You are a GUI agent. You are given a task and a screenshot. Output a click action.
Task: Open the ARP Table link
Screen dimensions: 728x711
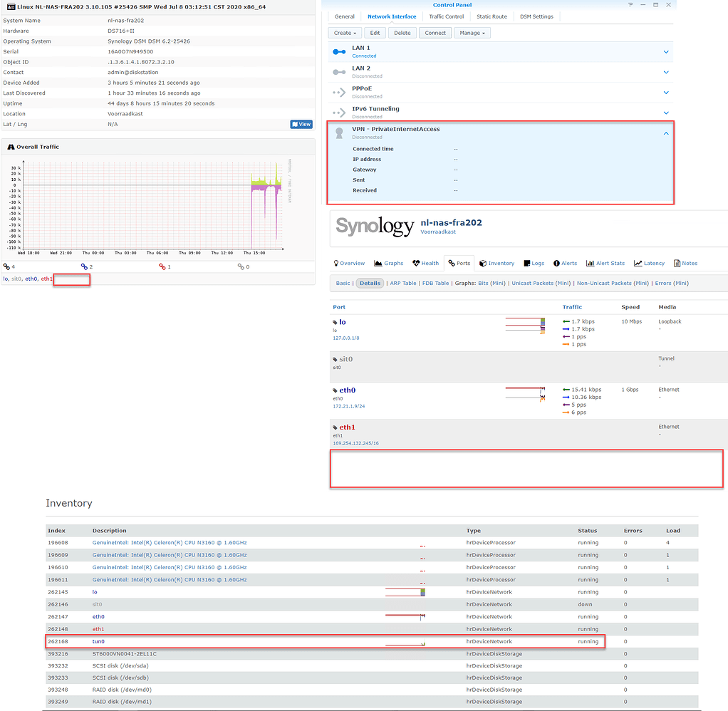(403, 284)
